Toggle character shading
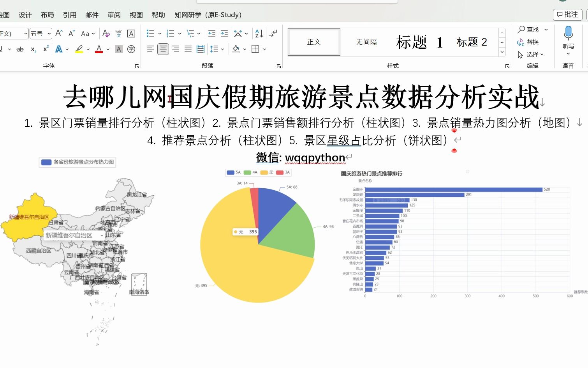588x368 pixels. (x=119, y=49)
